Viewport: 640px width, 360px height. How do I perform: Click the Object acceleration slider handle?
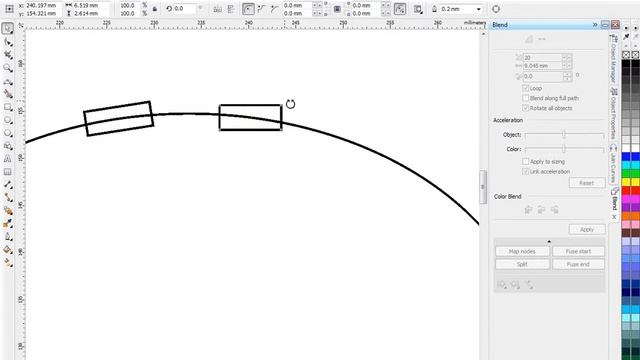pos(564,134)
